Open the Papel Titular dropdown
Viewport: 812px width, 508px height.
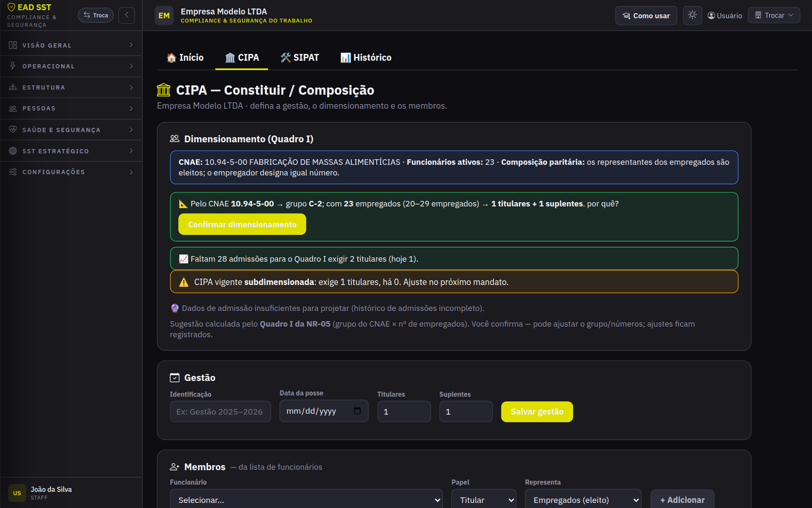pyautogui.click(x=484, y=499)
